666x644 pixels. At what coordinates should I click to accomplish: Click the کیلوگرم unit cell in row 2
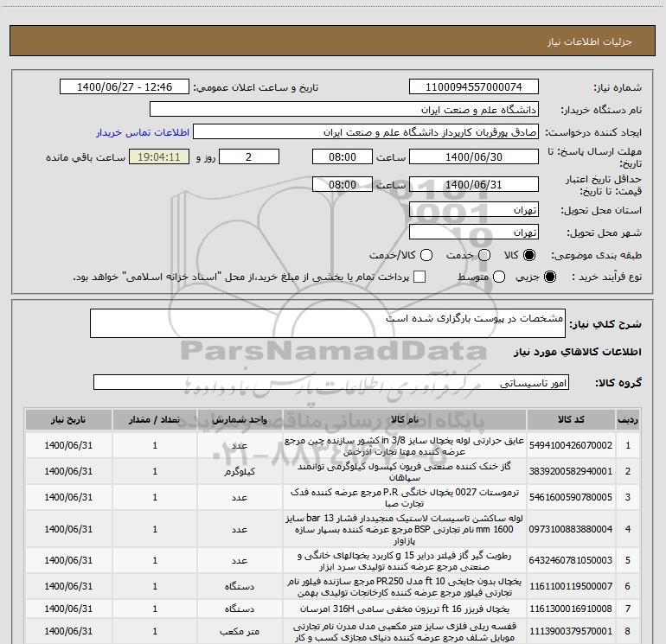click(x=240, y=472)
